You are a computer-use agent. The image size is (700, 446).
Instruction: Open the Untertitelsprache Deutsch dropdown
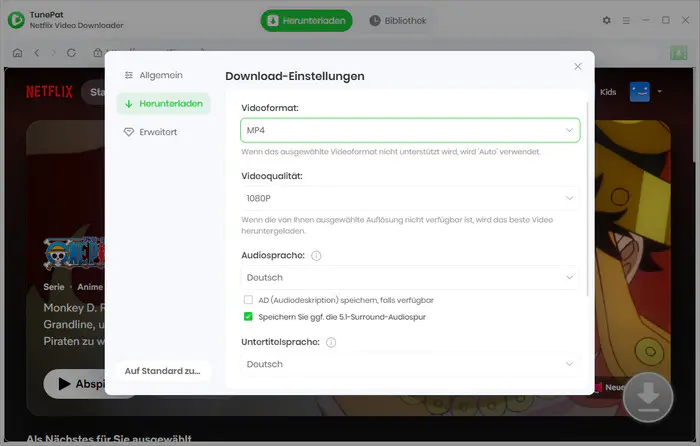tap(410, 364)
